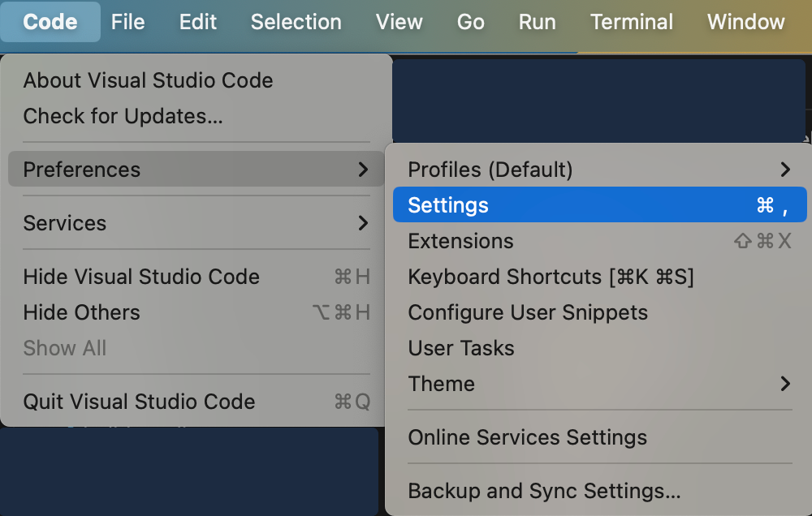Choose Hide Visual Studio Code
Viewport: 812px width, 516px height.
[x=197, y=277]
